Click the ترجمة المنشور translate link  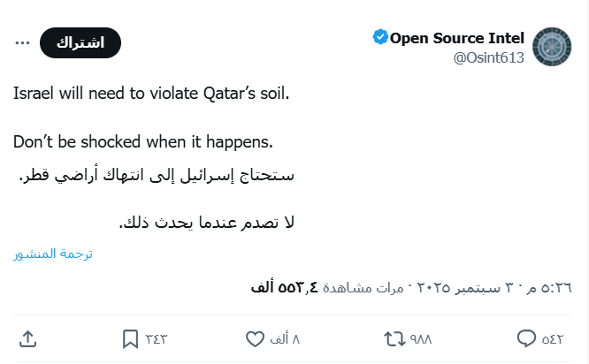[53, 254]
